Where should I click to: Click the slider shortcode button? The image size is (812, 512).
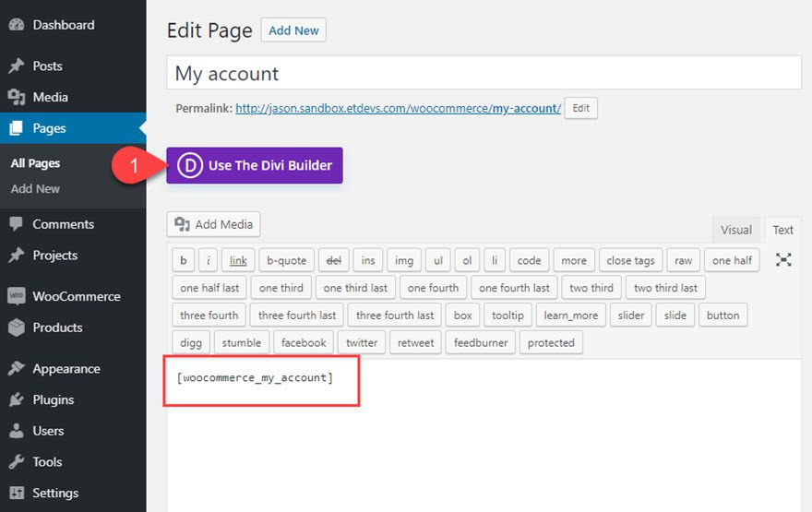click(x=631, y=316)
